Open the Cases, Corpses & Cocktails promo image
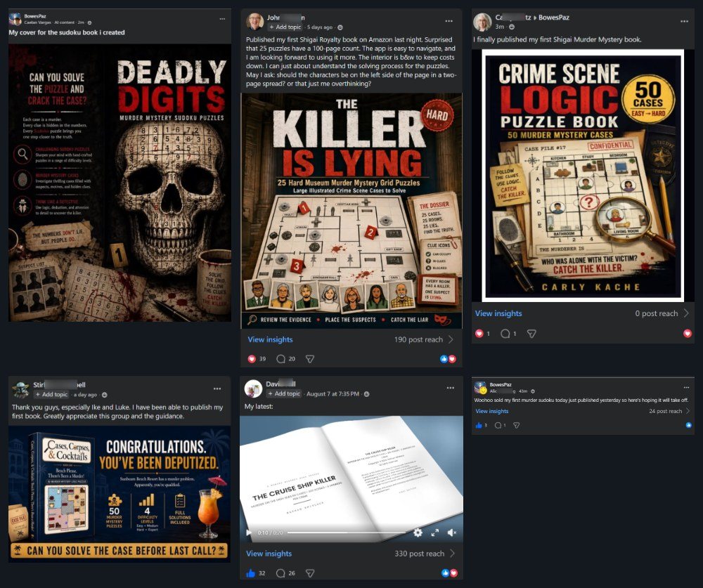Screen dimensions: 703x588 coord(120,494)
